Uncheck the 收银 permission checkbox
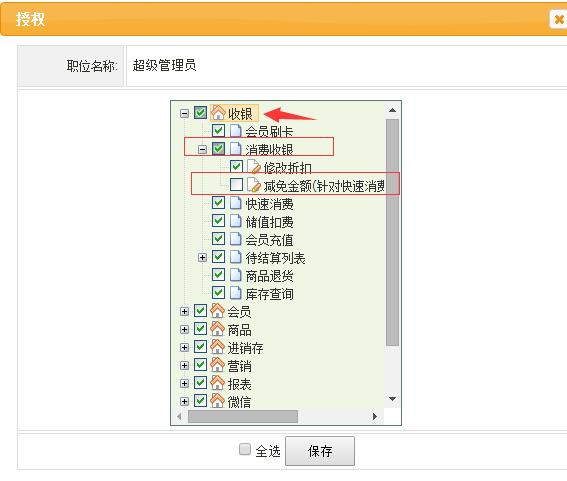The image size is (567, 481). click(201, 112)
